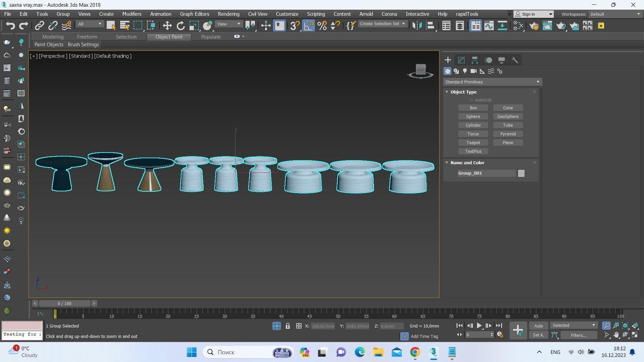
Task: Open the Rendering menu
Action: pyautogui.click(x=228, y=14)
